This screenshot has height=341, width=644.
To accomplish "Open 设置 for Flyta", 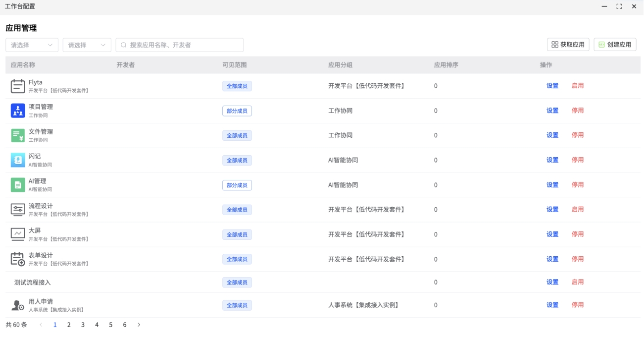I will 552,86.
